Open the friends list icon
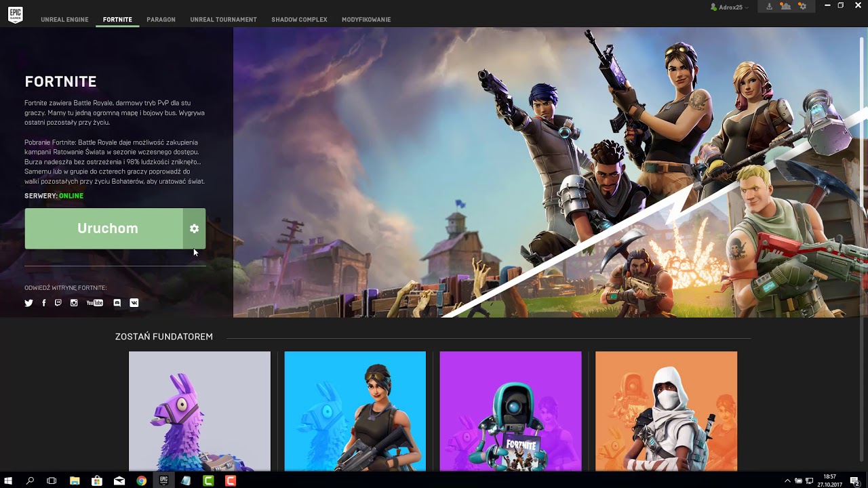The width and height of the screenshot is (868, 488). click(x=785, y=6)
